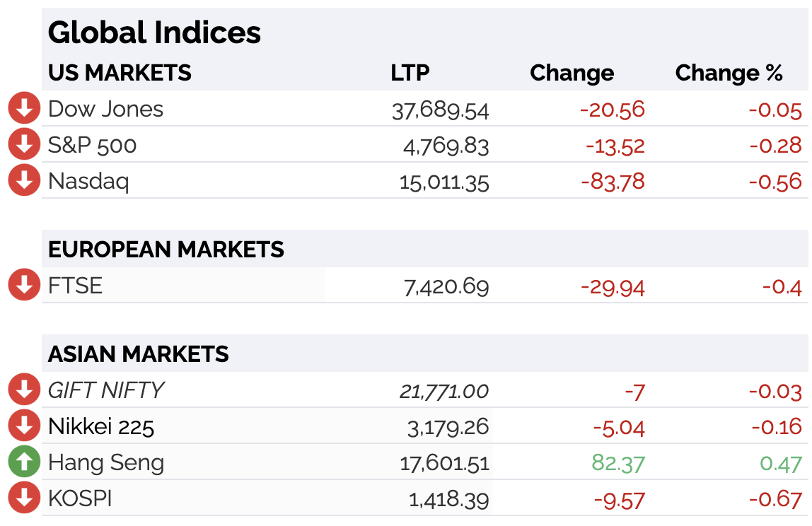Open the Dow Jones index link
Image resolution: width=812 pixels, height=526 pixels.
(105, 110)
